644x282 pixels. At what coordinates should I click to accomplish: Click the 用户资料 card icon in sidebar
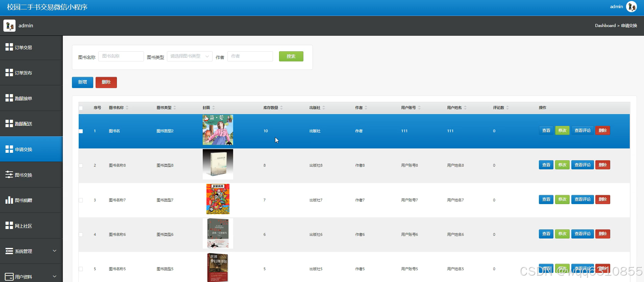click(9, 277)
